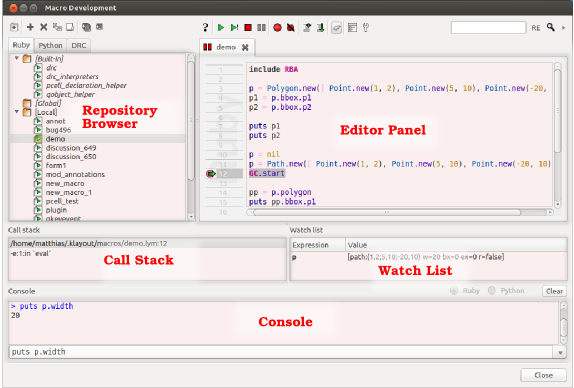574x388 pixels.
Task: Click the small find-next arrow after magnifier
Action: 563,27
